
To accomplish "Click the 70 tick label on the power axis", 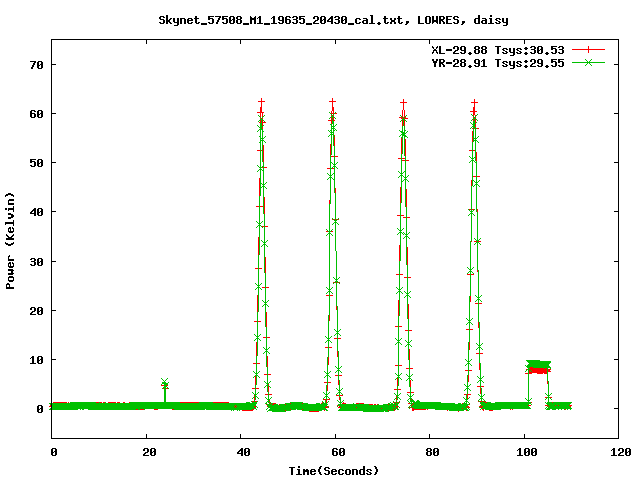I will [x=36, y=65].
